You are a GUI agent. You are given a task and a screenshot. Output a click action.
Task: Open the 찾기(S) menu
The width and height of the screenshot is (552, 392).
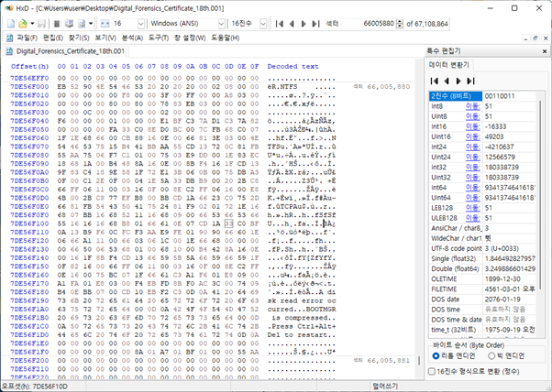pyautogui.click(x=79, y=38)
